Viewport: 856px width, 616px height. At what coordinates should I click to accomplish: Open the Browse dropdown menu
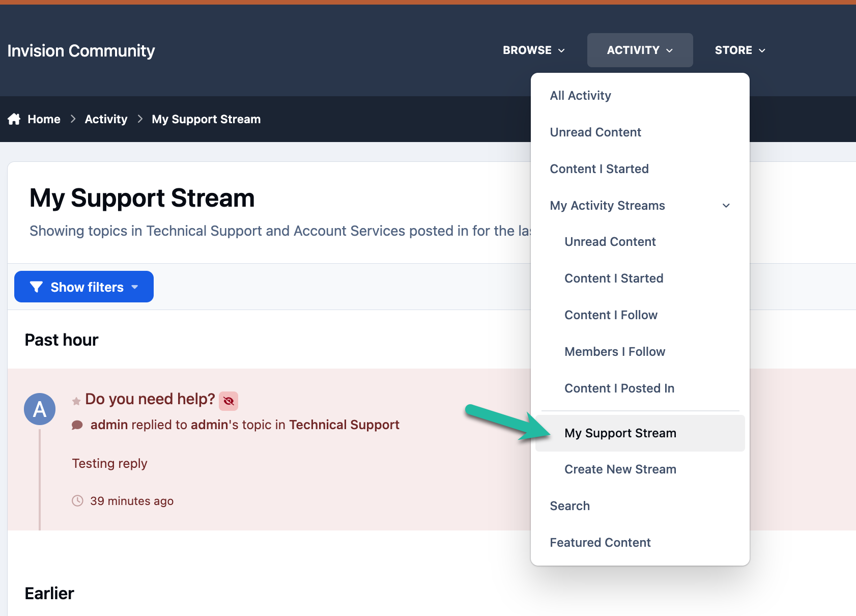pos(533,50)
